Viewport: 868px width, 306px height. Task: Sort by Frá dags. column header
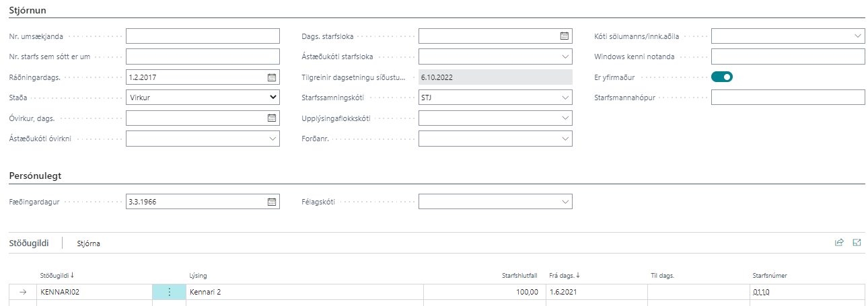click(x=564, y=275)
